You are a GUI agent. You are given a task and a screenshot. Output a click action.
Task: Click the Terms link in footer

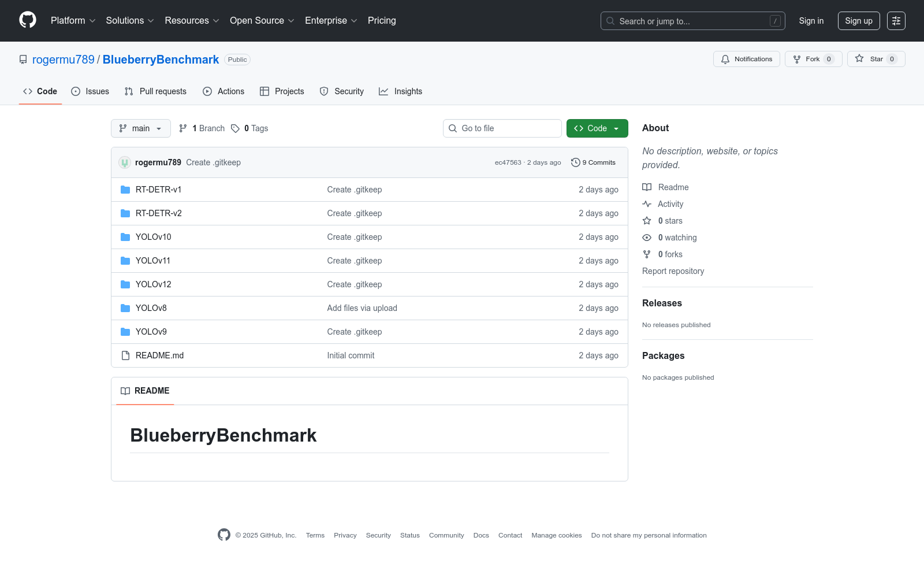pos(315,535)
